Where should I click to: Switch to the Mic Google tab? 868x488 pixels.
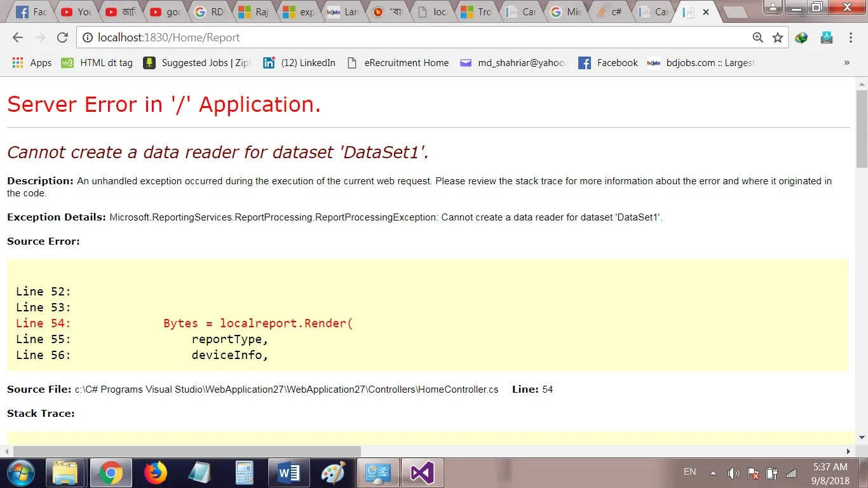click(x=564, y=12)
